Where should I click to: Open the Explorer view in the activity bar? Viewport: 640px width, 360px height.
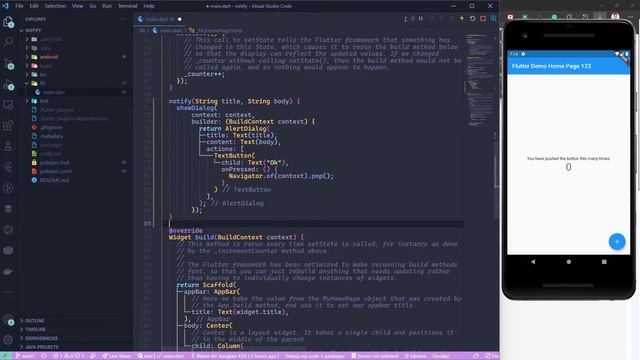pyautogui.click(x=8, y=22)
